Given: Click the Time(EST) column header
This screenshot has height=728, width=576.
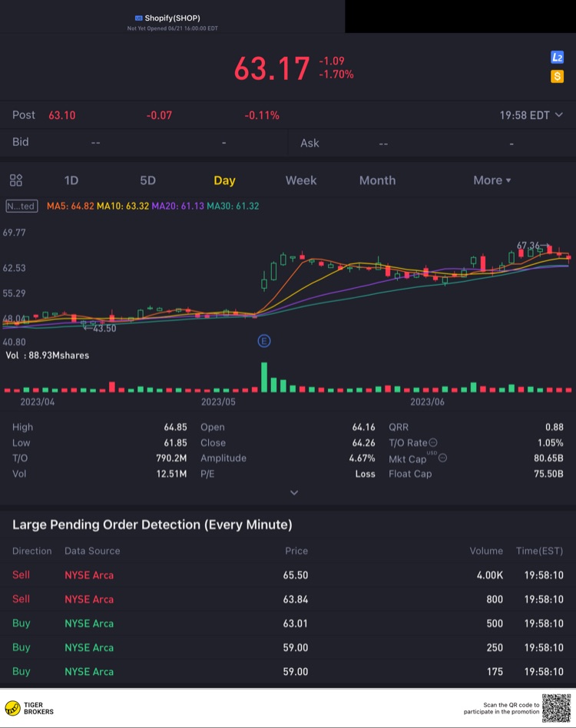Looking at the screenshot, I should pyautogui.click(x=539, y=551).
